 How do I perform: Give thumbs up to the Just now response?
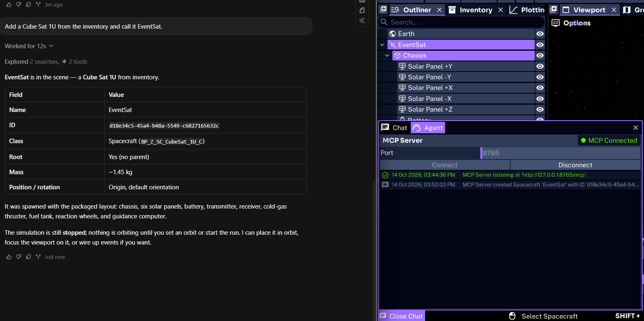9,257
